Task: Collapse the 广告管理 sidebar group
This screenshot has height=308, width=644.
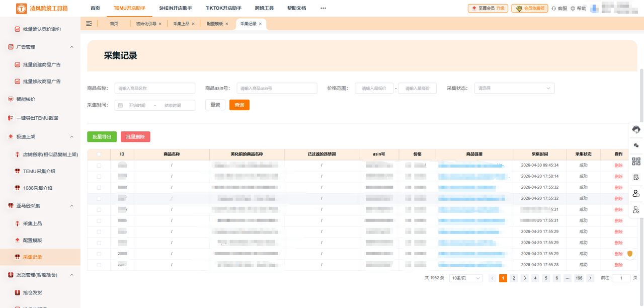Action: click(71, 47)
